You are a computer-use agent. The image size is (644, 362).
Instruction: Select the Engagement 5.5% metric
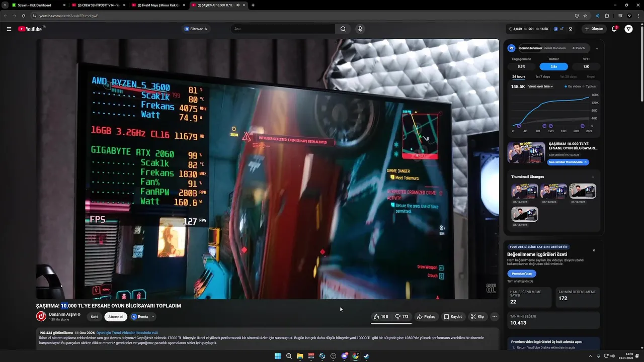(x=521, y=66)
